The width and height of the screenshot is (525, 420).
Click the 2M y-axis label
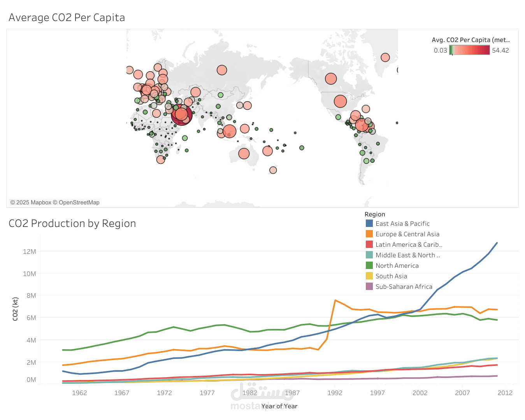(x=31, y=362)
